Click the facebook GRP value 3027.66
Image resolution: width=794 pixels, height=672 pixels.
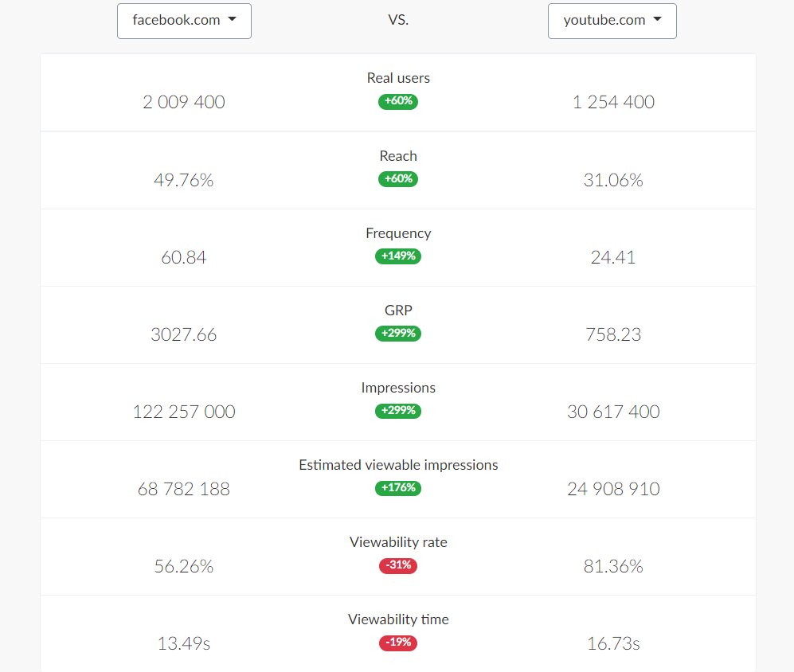pos(184,334)
